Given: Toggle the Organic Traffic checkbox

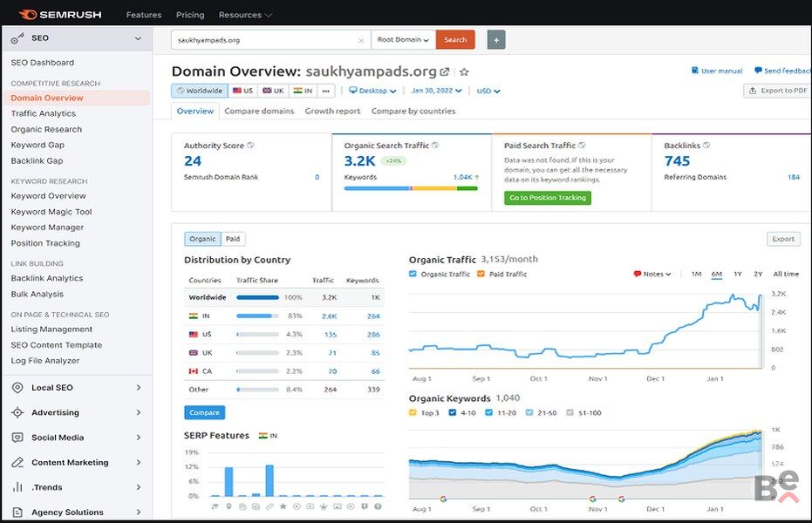Looking at the screenshot, I should pyautogui.click(x=413, y=274).
